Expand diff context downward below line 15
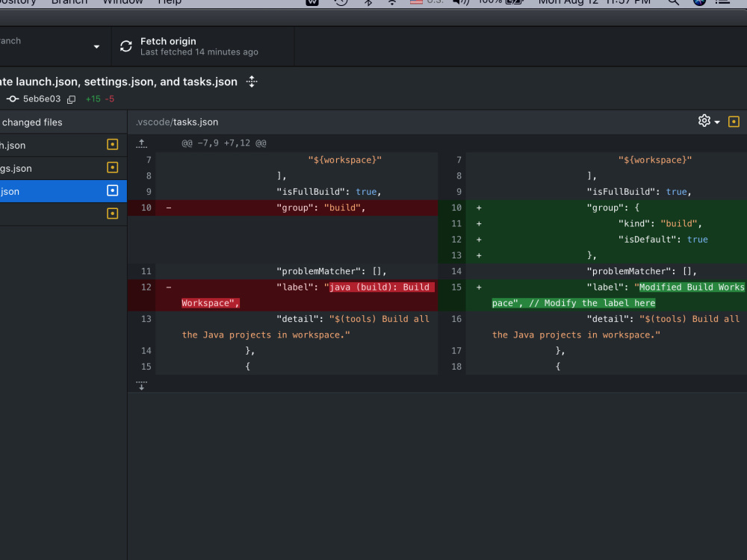 coord(141,385)
